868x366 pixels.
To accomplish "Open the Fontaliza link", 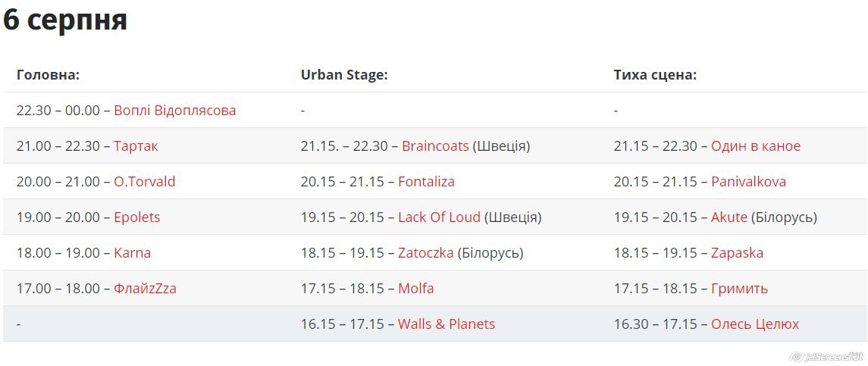I will coord(426,182).
